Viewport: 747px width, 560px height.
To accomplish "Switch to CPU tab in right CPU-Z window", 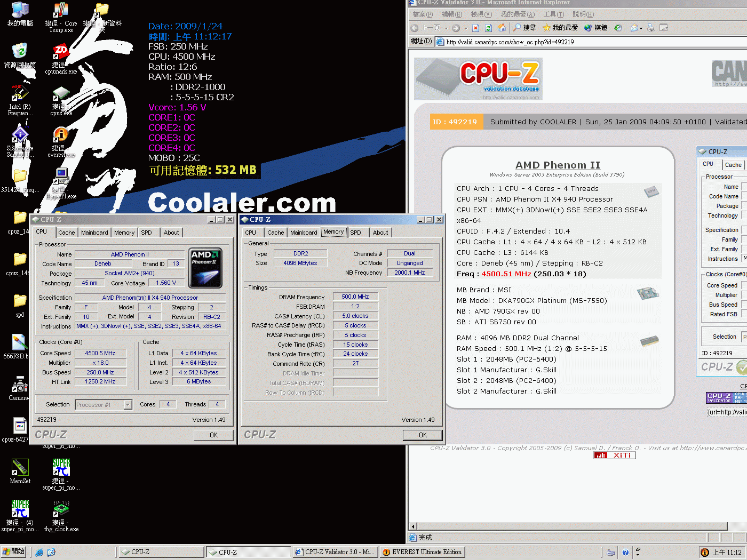I will (x=251, y=233).
